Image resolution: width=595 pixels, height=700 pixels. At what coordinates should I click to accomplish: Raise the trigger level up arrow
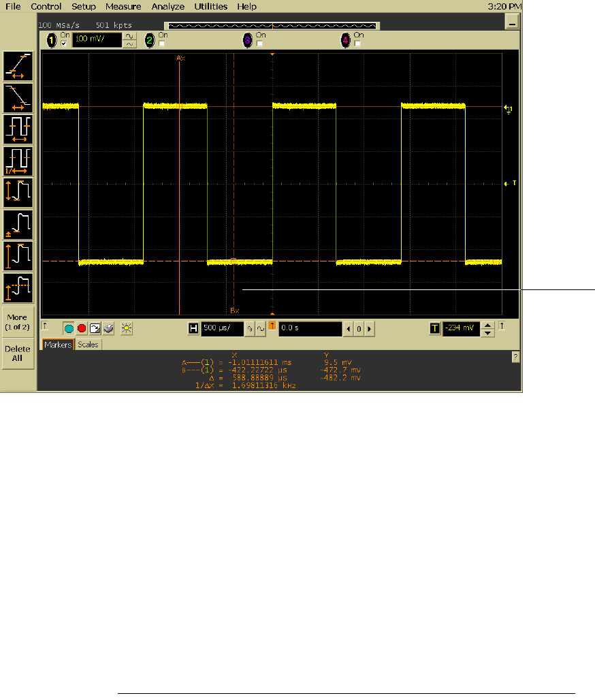488,325
